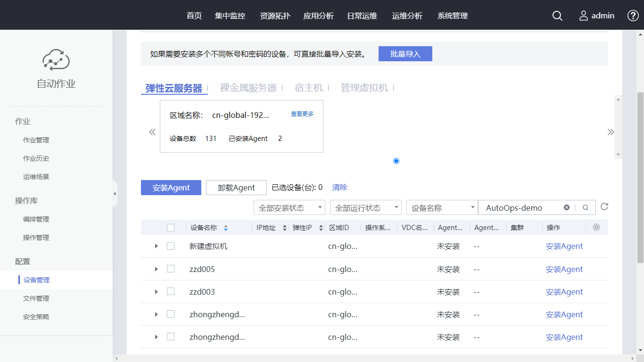Open the 全部安装状态 dropdown
The width and height of the screenshot is (644, 362).
(x=289, y=208)
